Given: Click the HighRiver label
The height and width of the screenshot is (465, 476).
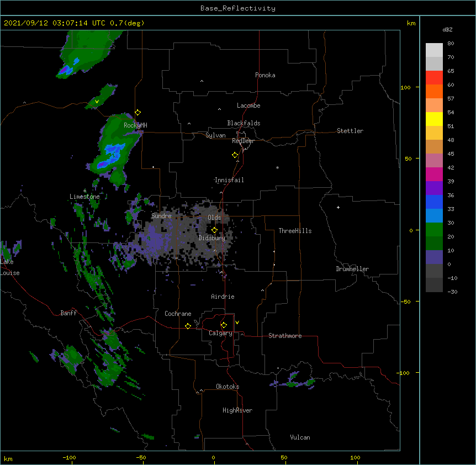Looking at the screenshot, I should point(237,410).
